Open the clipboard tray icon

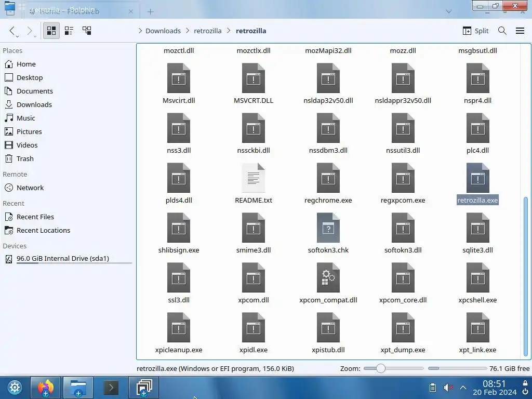coord(433,388)
